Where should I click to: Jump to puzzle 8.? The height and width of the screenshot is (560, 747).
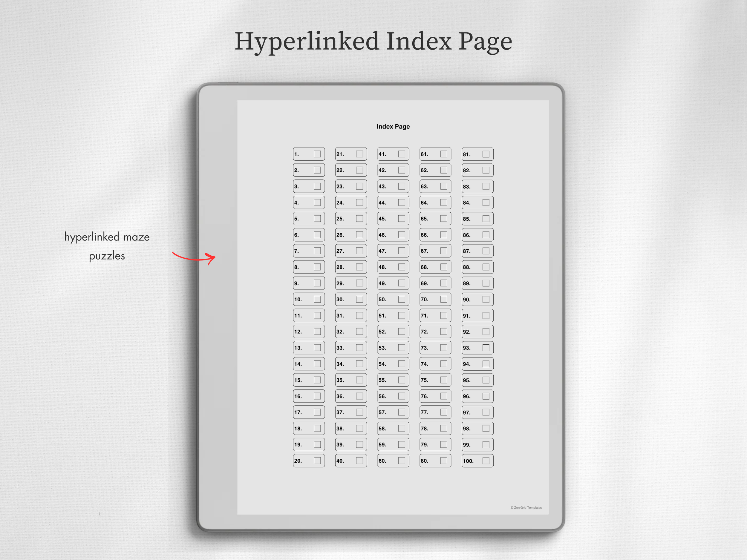coord(309,267)
